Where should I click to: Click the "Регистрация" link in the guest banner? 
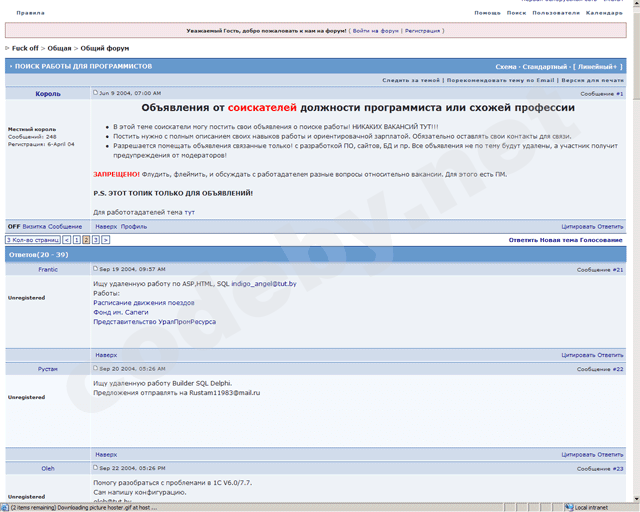point(423,31)
